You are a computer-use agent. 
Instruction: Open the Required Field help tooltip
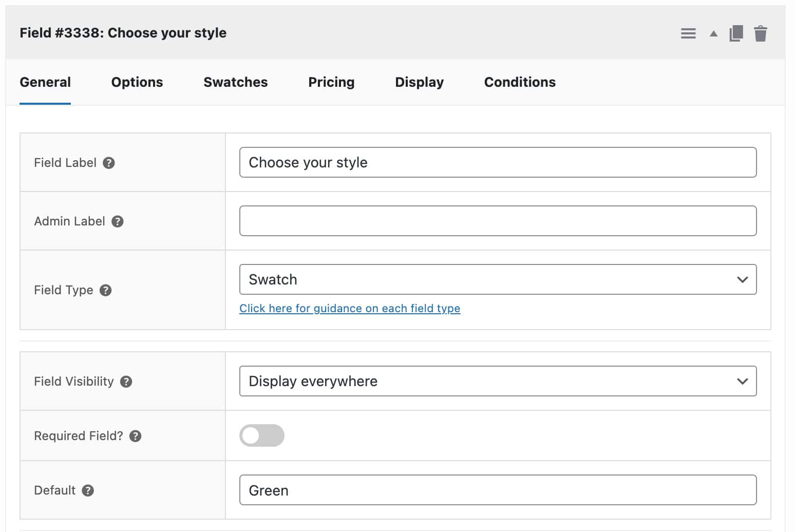135,435
